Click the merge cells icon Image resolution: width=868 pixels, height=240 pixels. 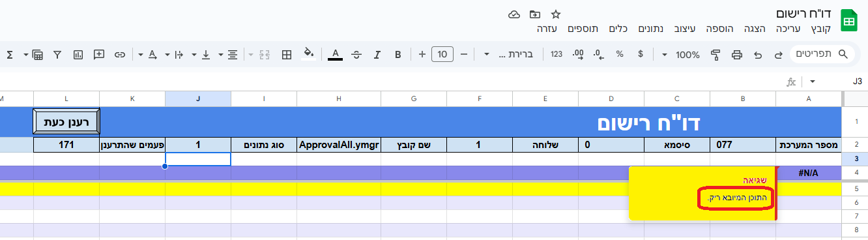click(265, 54)
